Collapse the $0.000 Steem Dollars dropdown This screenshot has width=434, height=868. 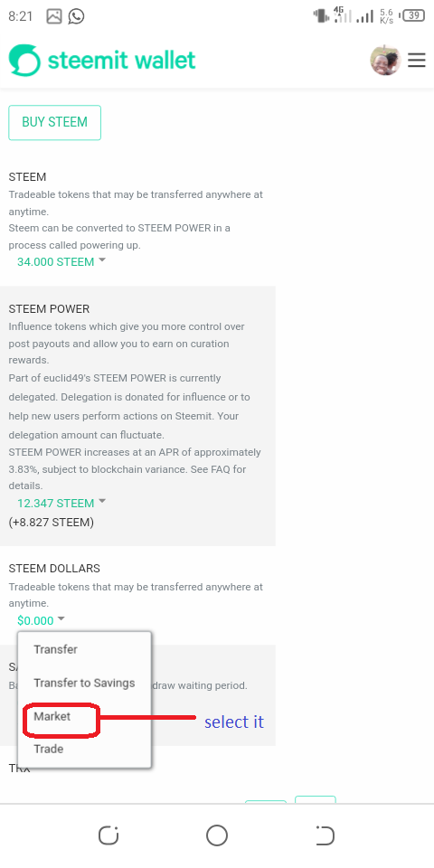(41, 620)
